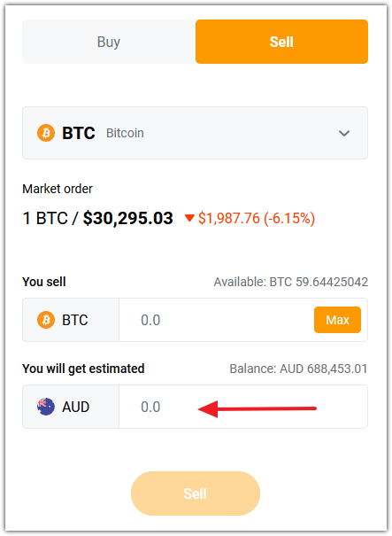Expand the BTC coin dropdown chevron

[x=344, y=133]
